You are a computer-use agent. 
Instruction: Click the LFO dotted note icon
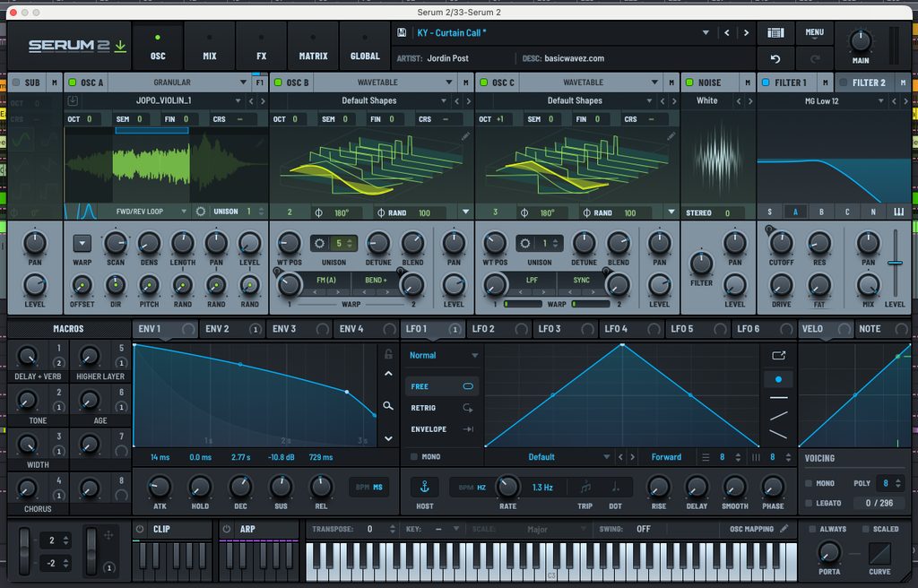[x=615, y=487]
